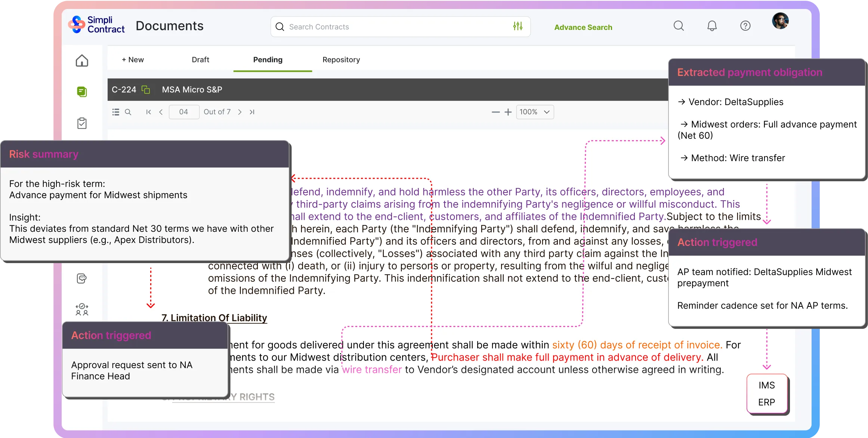Viewport: 868px width, 438px height.
Task: Open notifications bell icon
Action: click(712, 26)
